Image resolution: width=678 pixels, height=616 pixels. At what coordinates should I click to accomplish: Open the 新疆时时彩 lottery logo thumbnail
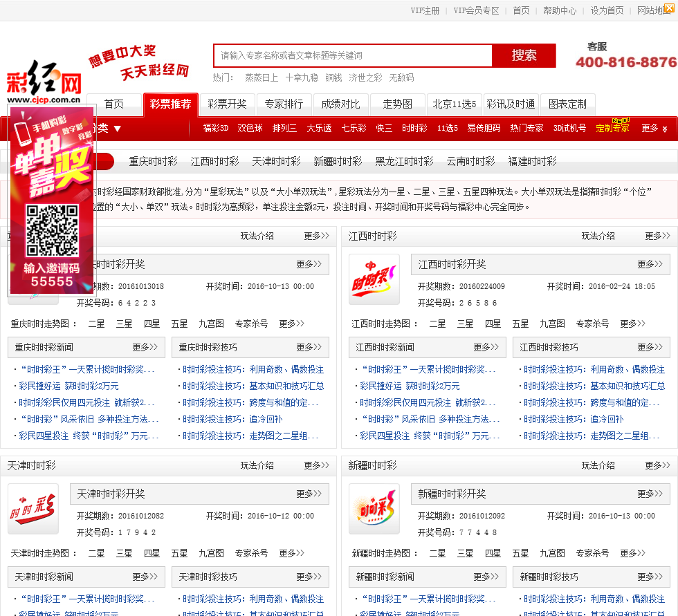coord(374,508)
